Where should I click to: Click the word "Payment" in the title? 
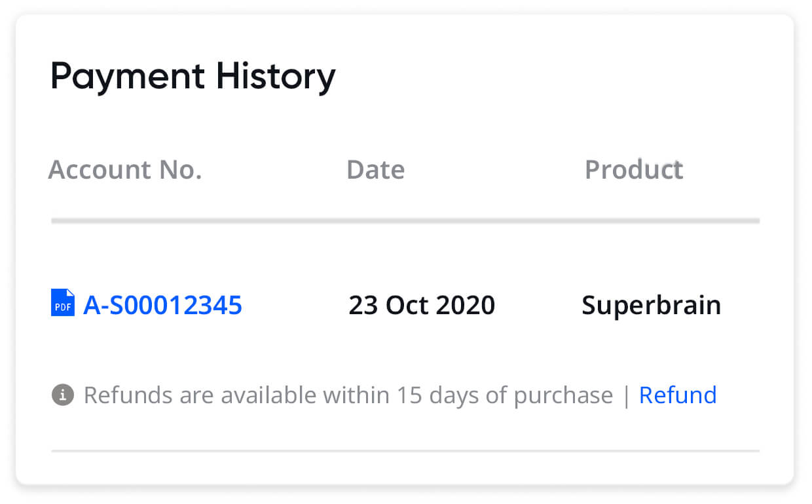coord(128,77)
